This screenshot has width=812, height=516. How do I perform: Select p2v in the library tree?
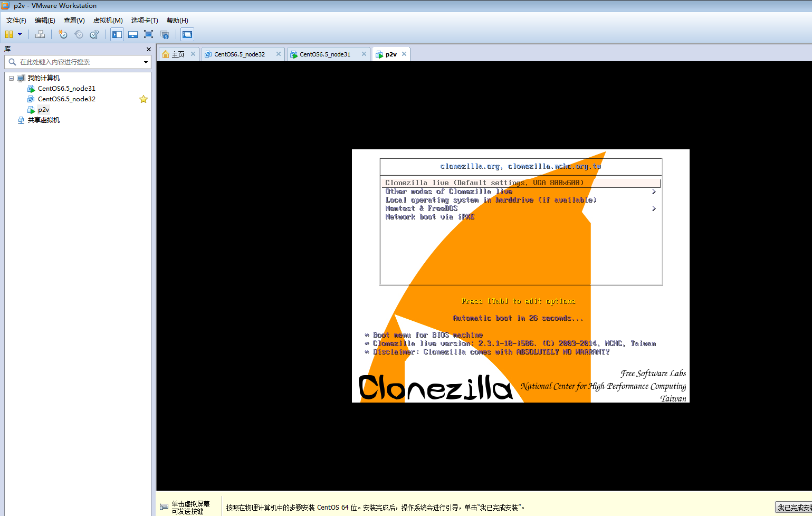pos(43,110)
